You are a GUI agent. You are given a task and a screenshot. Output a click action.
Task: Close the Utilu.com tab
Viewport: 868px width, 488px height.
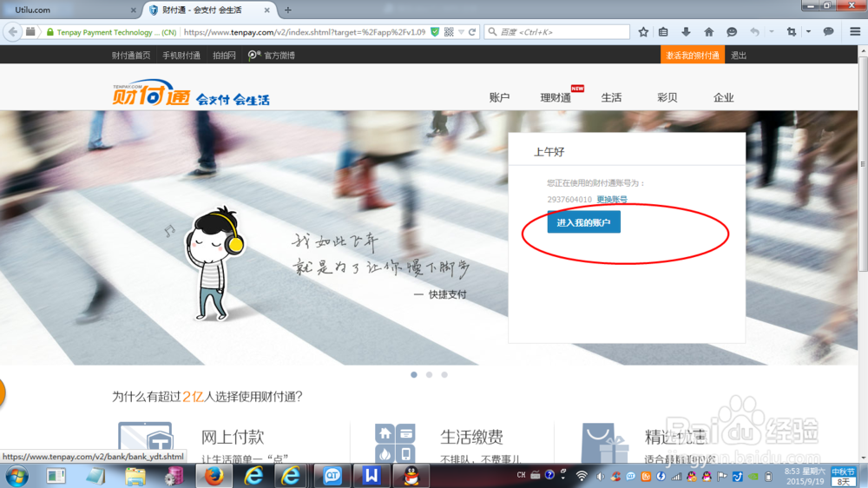[134, 10]
